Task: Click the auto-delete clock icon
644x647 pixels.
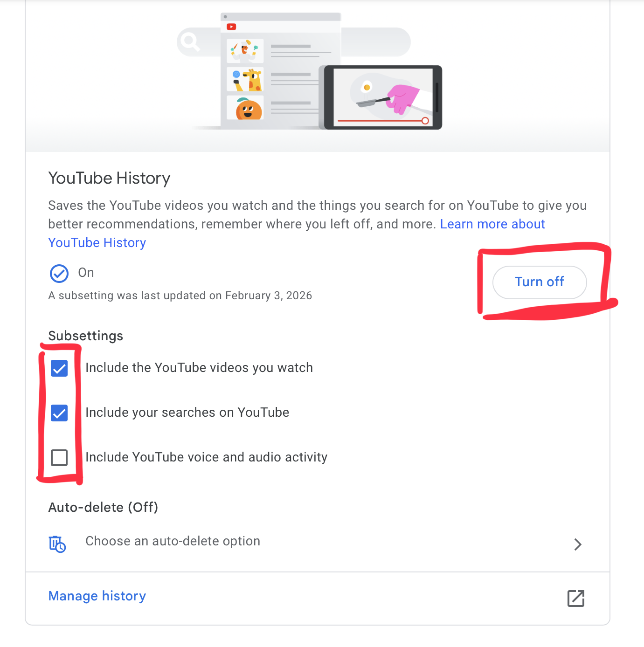Action: click(57, 544)
